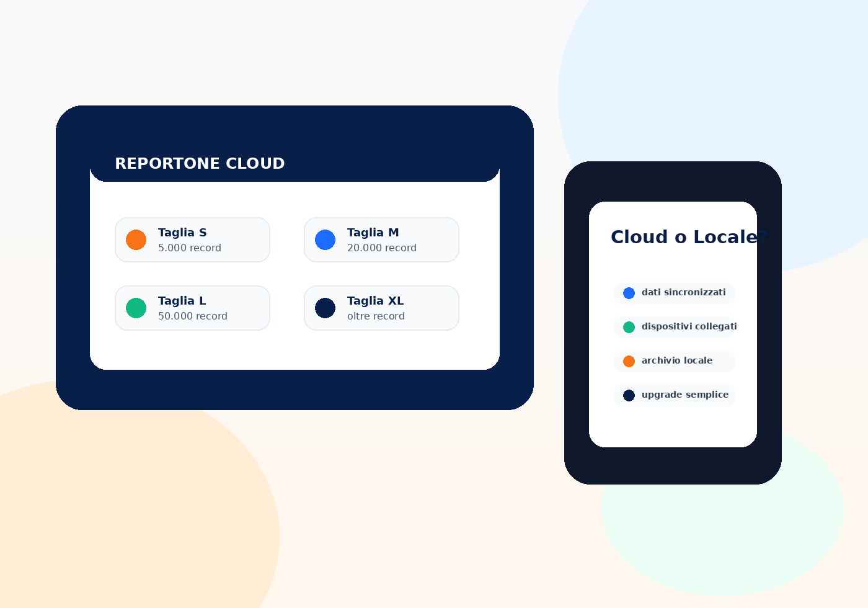The height and width of the screenshot is (608, 868).
Task: Click the oltre record text
Action: 376,316
